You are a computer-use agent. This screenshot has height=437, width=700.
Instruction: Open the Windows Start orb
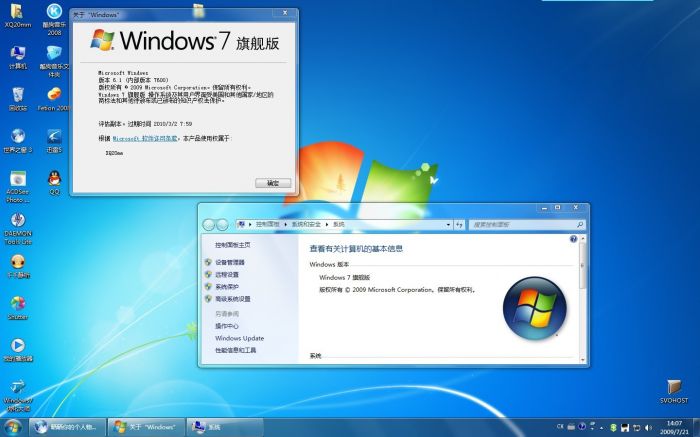click(12, 428)
